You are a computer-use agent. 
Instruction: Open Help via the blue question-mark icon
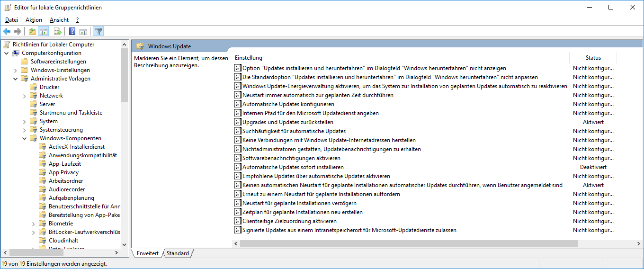point(72,32)
